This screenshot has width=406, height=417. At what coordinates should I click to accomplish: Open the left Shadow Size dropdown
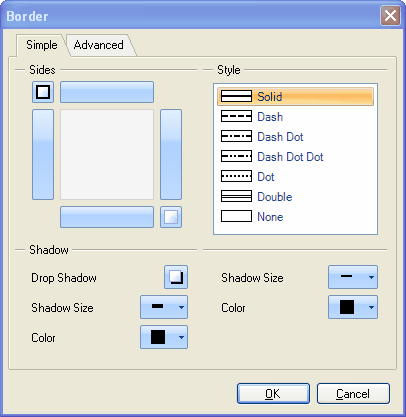[x=164, y=307]
